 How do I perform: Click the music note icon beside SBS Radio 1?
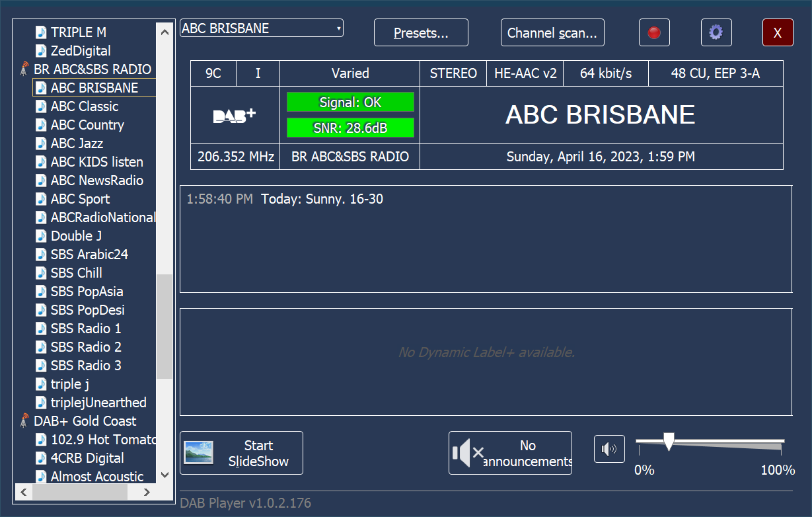pos(42,329)
